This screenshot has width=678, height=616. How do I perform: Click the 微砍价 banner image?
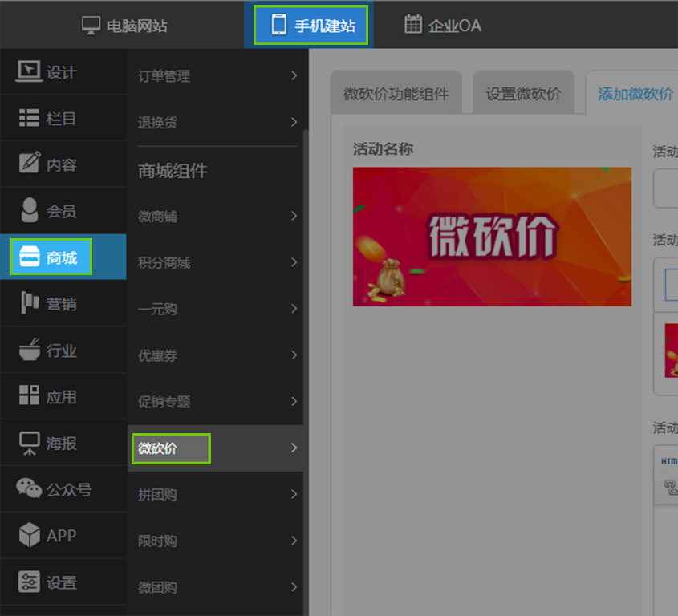click(x=492, y=237)
